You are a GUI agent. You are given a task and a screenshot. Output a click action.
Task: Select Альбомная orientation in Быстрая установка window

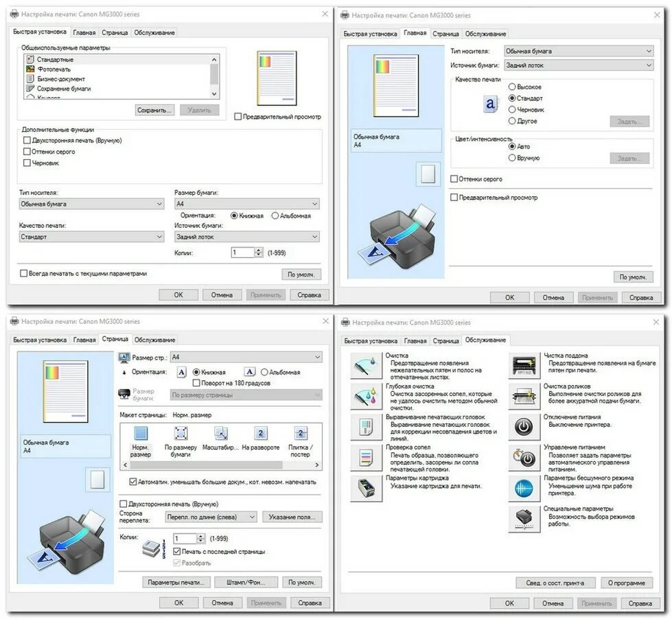pyautogui.click(x=275, y=215)
